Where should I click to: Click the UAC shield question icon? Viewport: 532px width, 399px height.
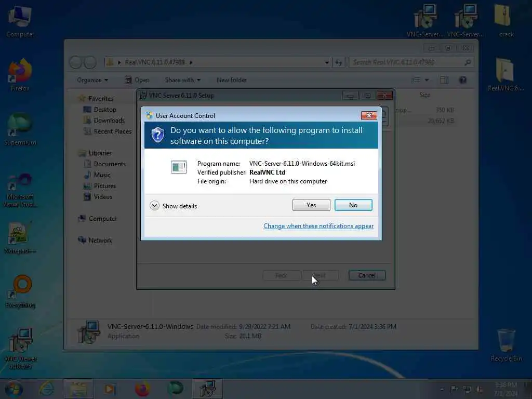[158, 135]
